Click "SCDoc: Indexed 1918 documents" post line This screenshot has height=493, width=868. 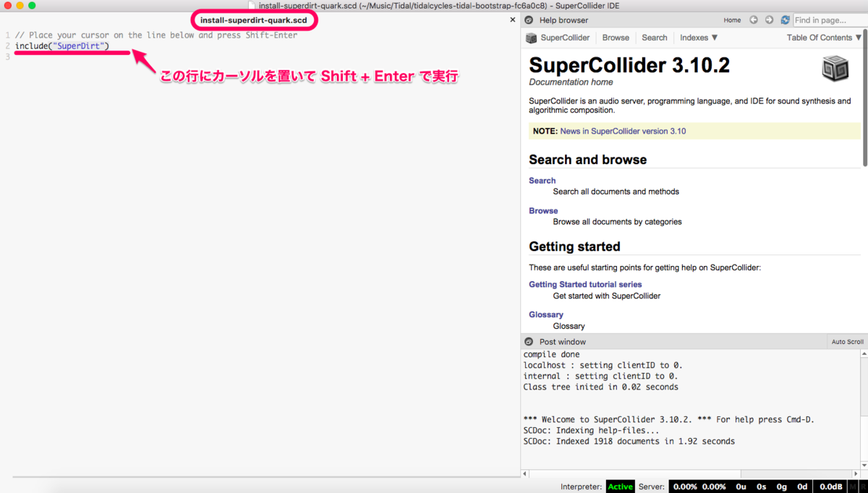pos(629,441)
